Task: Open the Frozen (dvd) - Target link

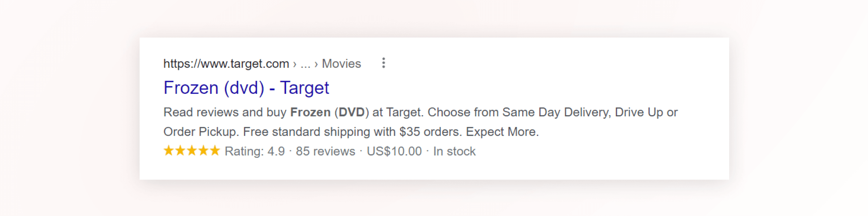Action: (x=246, y=88)
